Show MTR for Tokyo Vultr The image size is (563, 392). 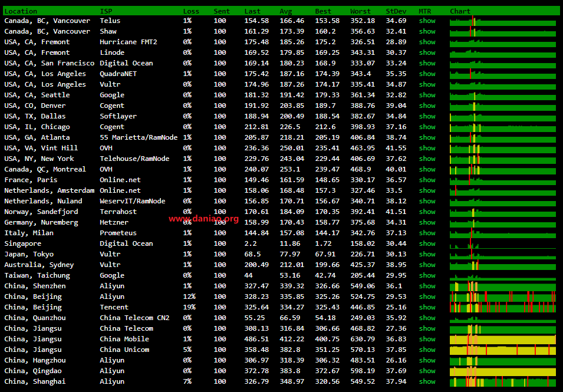coord(427,254)
